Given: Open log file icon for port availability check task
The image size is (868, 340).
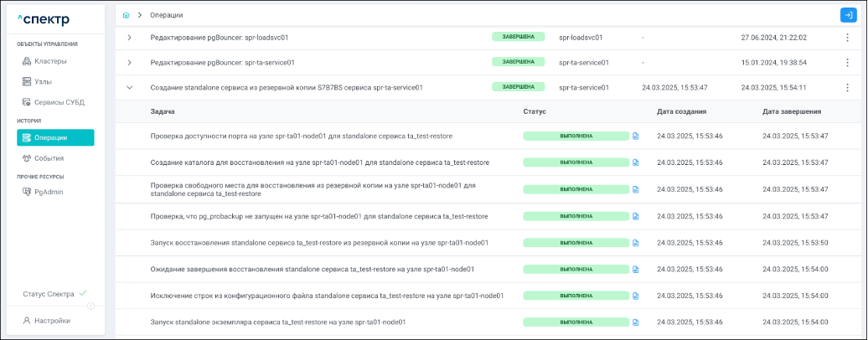Looking at the screenshot, I should 635,136.
